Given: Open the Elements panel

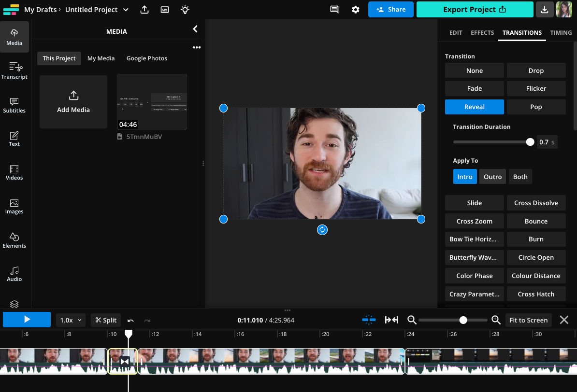Looking at the screenshot, I should (14, 240).
